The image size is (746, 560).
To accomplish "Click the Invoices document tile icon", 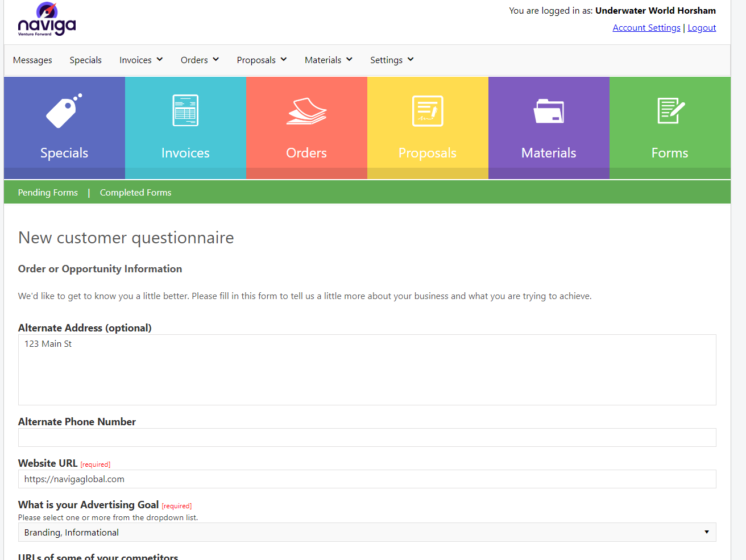I will (185, 110).
